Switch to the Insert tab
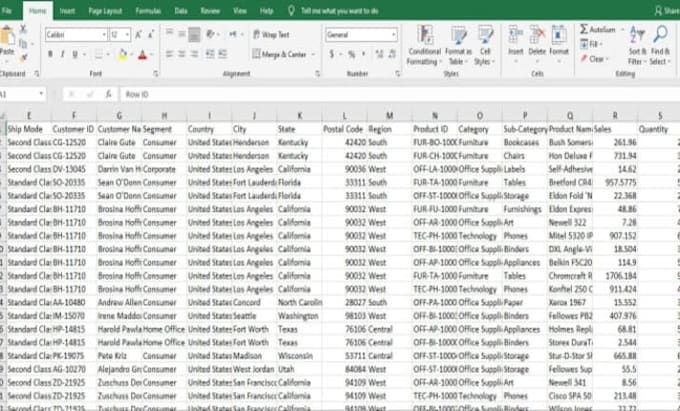Screen dimensions: 680x411 (x=67, y=11)
